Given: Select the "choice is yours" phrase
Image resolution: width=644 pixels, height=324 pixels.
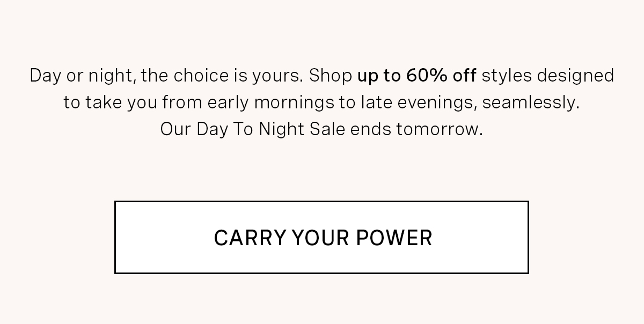Looking at the screenshot, I should [x=237, y=76].
